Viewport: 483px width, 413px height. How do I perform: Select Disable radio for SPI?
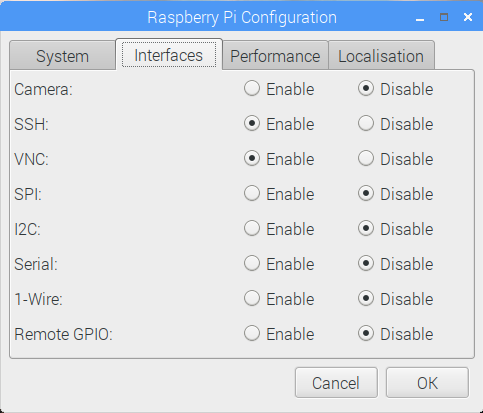point(366,194)
